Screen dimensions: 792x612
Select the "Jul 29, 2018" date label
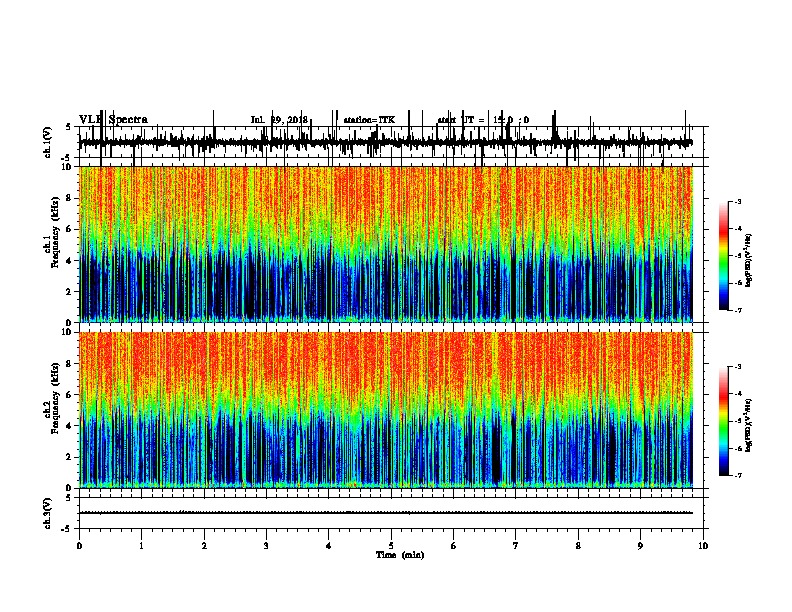click(279, 120)
